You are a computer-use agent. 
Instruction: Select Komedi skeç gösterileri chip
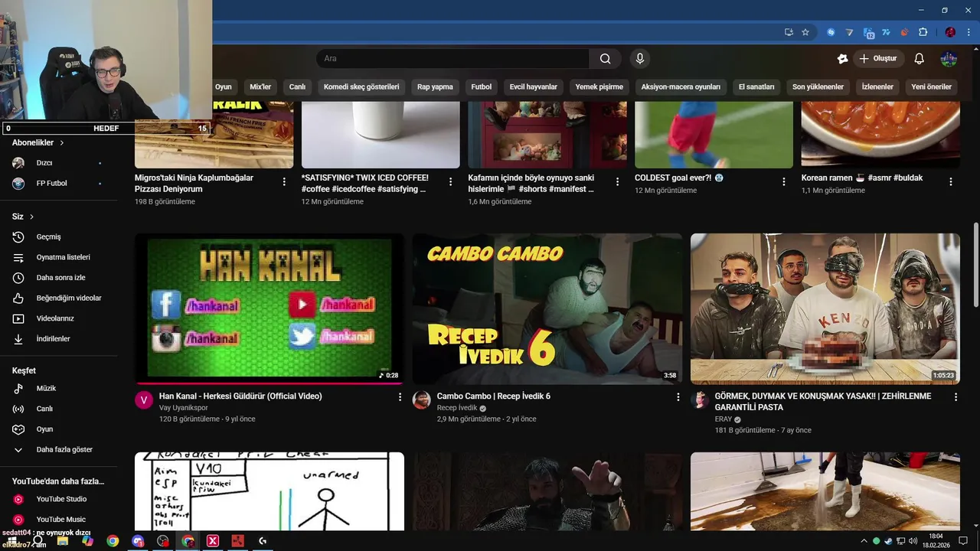click(x=361, y=87)
